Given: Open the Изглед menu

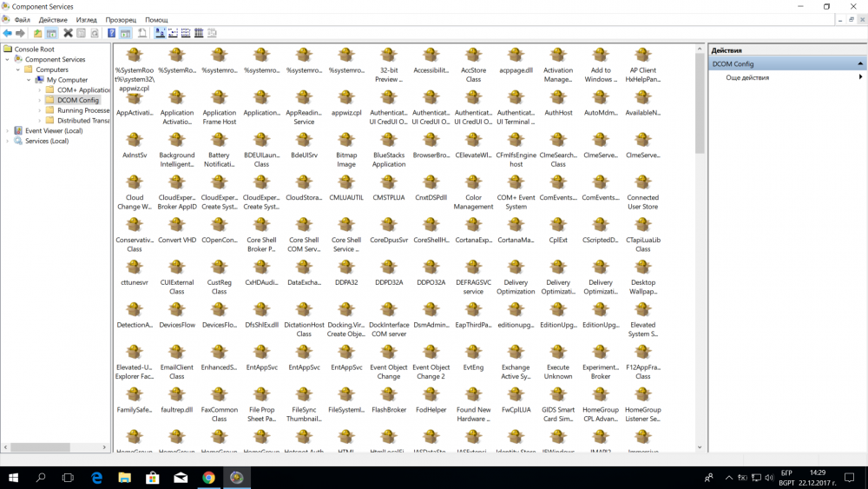Looking at the screenshot, I should click(x=86, y=19).
